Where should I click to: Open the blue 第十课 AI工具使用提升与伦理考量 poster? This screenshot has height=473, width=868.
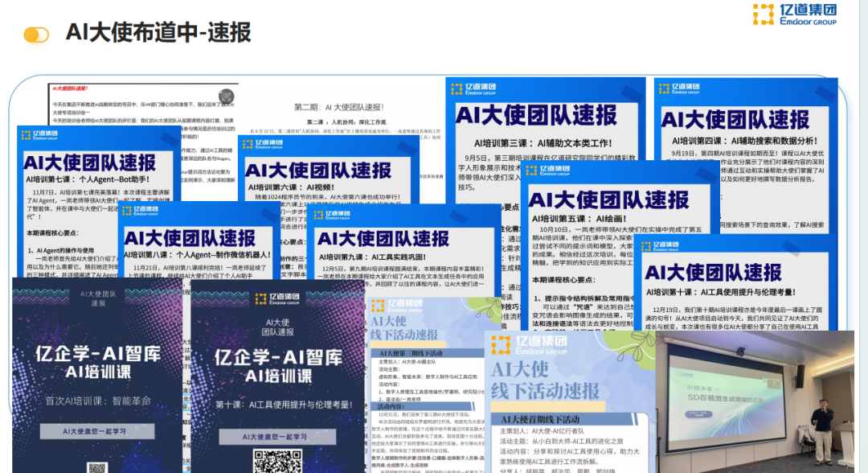tap(735, 282)
